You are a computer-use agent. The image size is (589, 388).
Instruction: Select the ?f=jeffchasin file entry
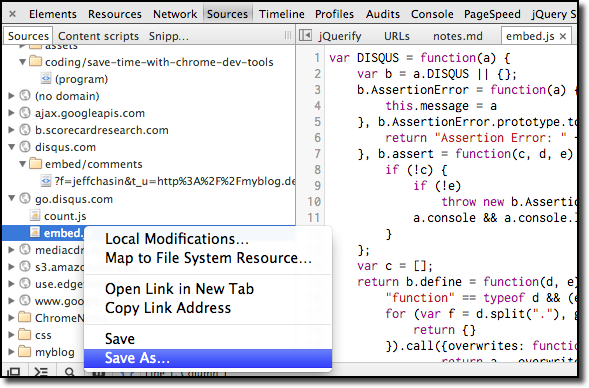coord(175,181)
